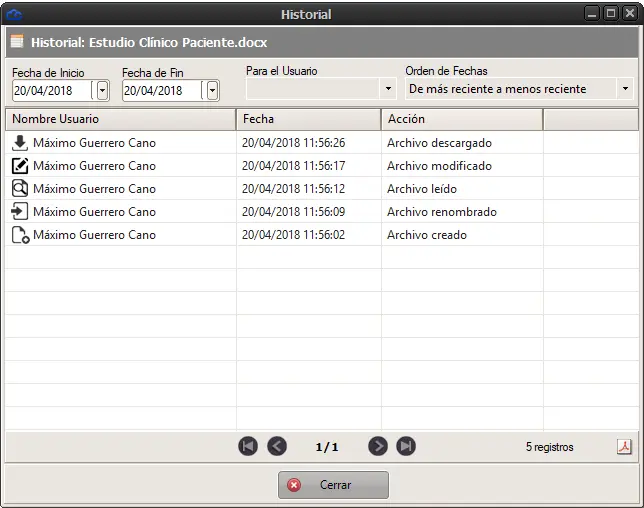The image size is (644, 508).
Task: Click into the Fecha de Inicio date field
Action: pyautogui.click(x=51, y=90)
